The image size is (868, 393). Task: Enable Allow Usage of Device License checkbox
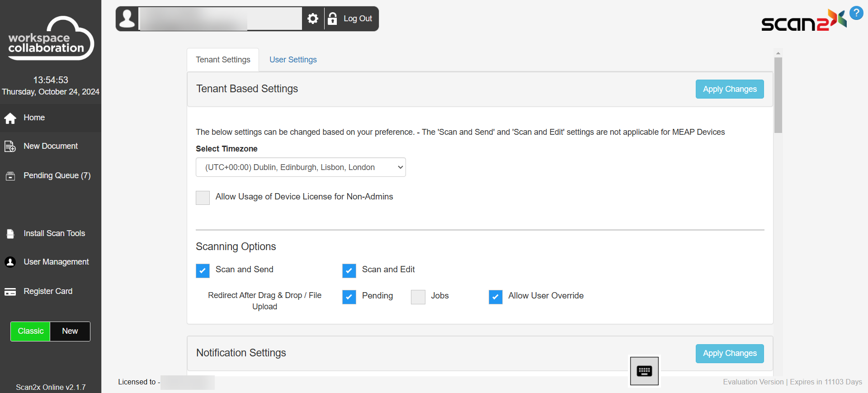pos(203,198)
